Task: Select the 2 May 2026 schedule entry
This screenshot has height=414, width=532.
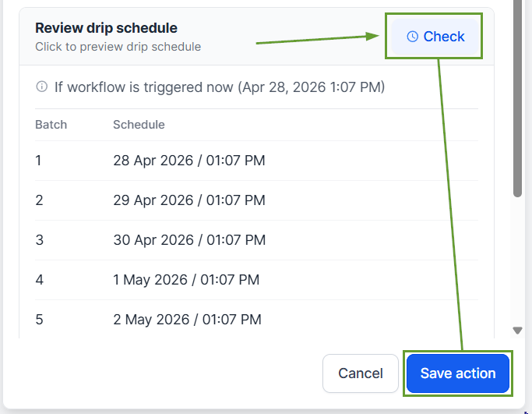Action: pyautogui.click(x=187, y=319)
